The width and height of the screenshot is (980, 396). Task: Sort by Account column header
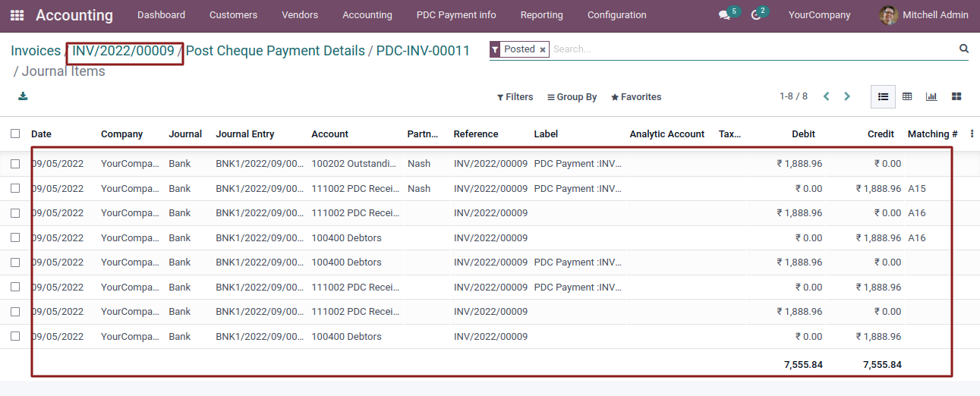(329, 134)
